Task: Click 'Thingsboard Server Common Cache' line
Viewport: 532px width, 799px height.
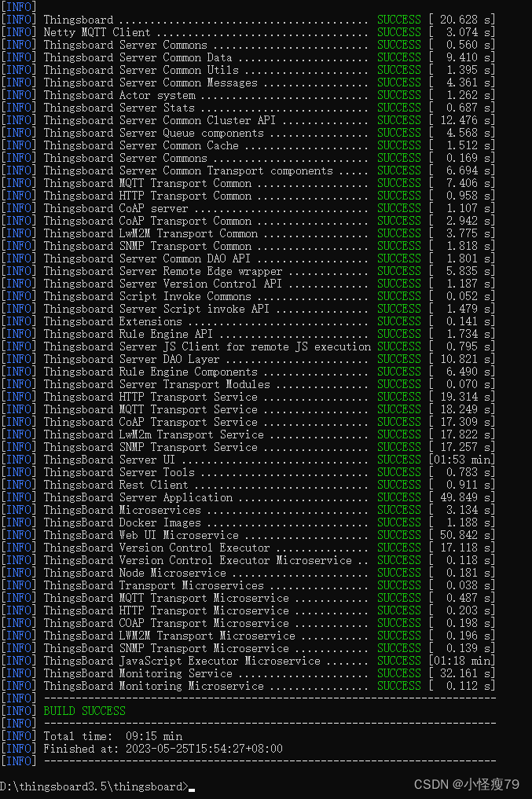Action: (248, 145)
